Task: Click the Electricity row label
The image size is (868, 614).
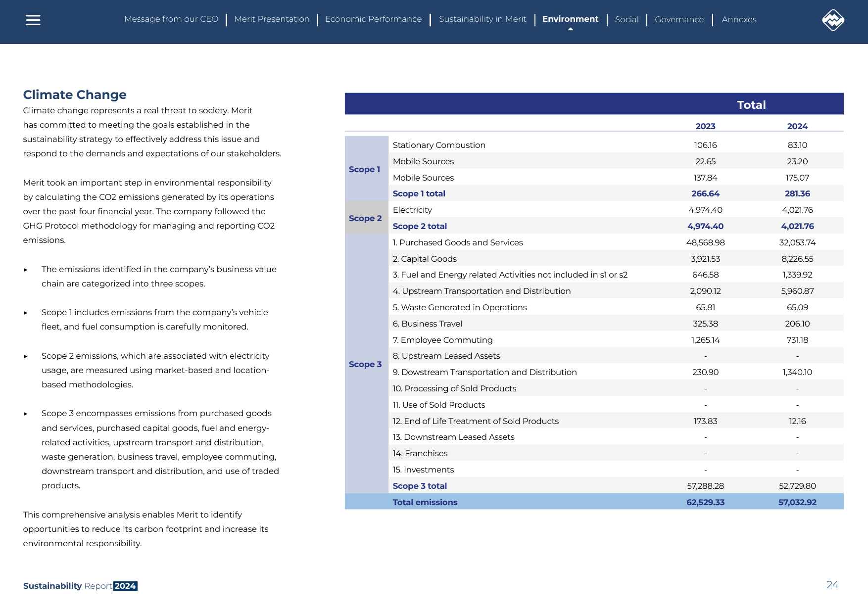Action: coord(412,210)
